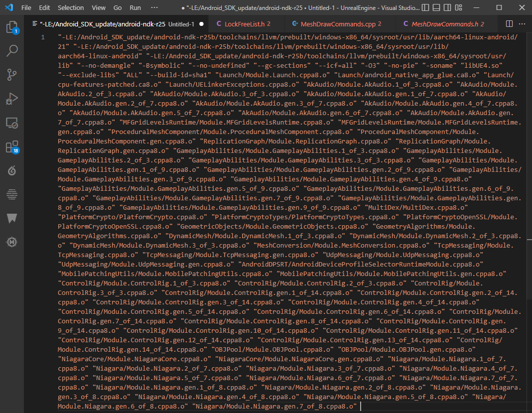
Task: Open the Run and Debug view
Action: (12, 99)
